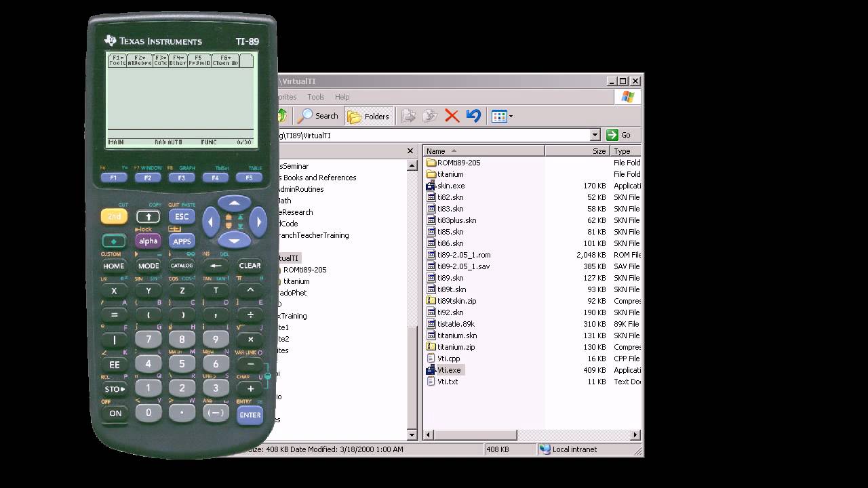Click the green diamond key
The image size is (868, 488).
coord(114,241)
